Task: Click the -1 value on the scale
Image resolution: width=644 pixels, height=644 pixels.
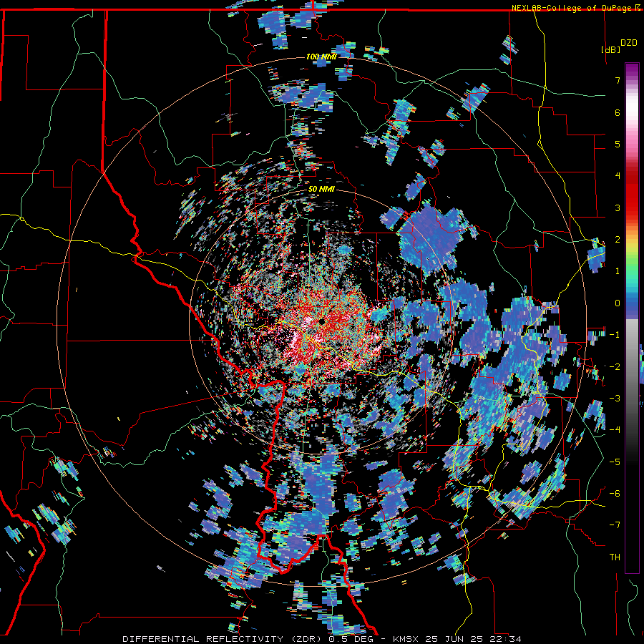Action: (x=615, y=335)
